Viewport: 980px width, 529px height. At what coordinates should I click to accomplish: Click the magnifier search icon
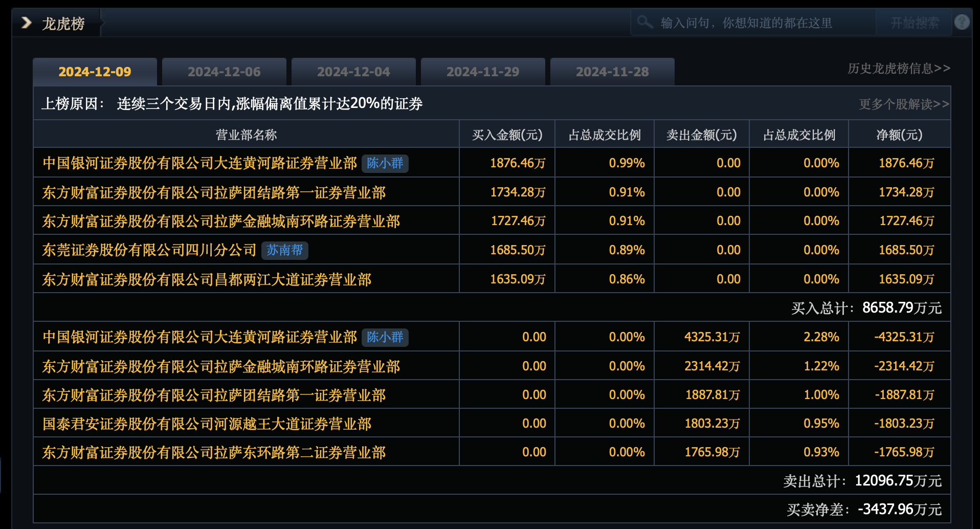tap(644, 23)
